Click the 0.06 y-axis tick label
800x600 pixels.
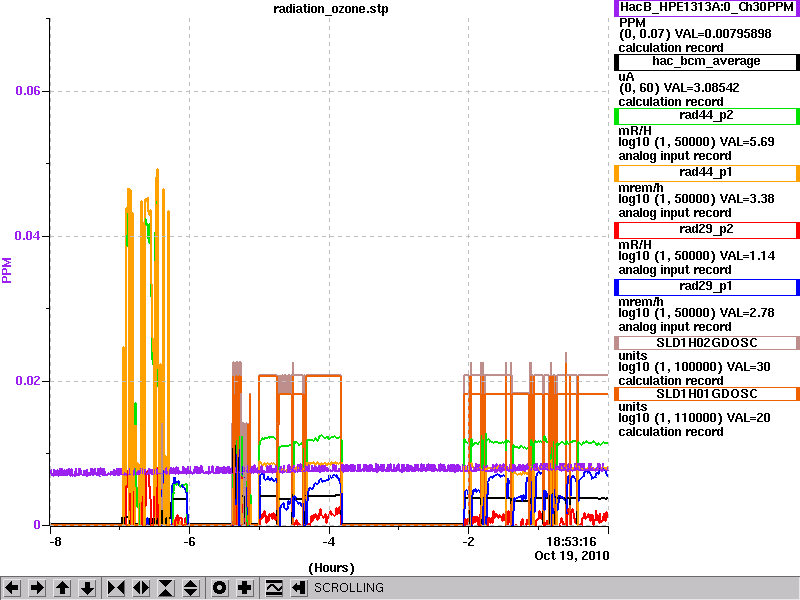click(28, 91)
